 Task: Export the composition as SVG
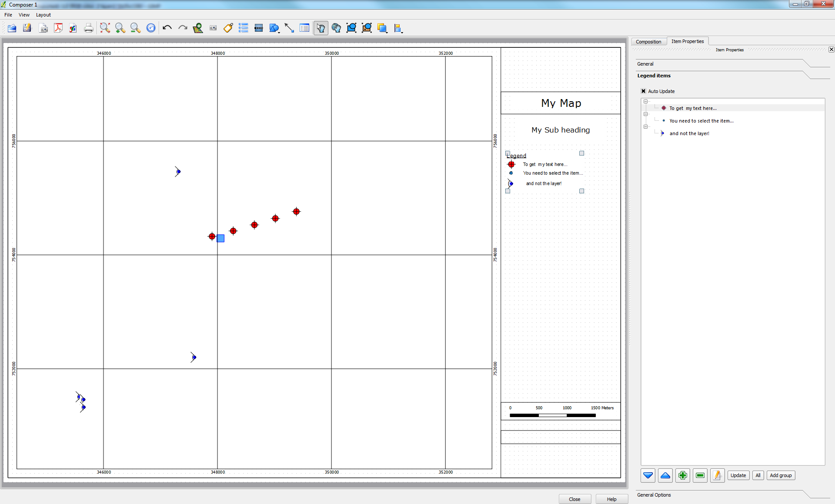(73, 28)
